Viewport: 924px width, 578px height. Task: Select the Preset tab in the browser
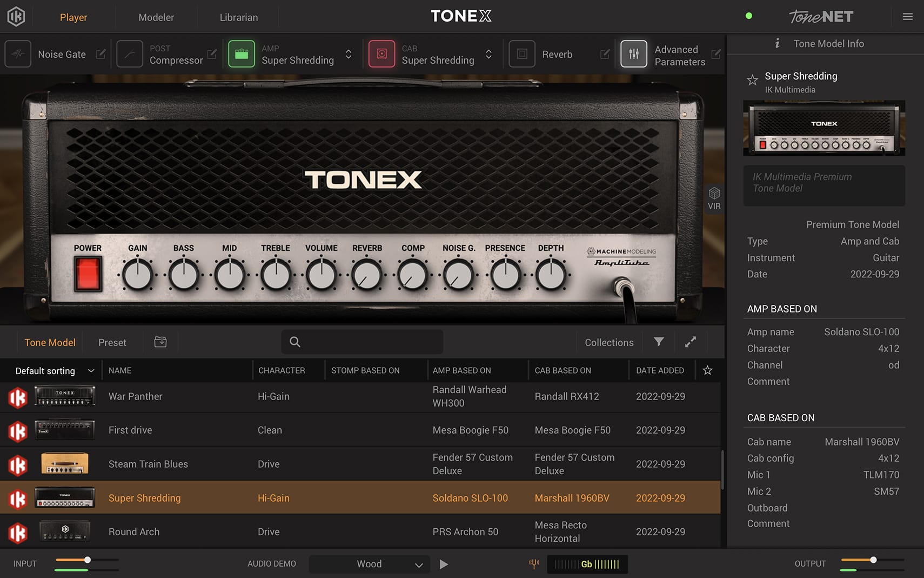point(112,342)
